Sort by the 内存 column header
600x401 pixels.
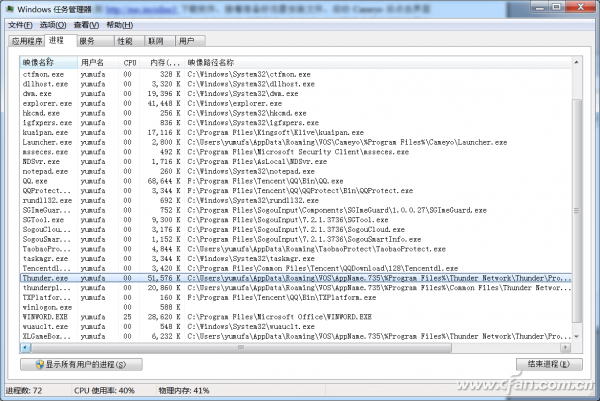coord(164,62)
